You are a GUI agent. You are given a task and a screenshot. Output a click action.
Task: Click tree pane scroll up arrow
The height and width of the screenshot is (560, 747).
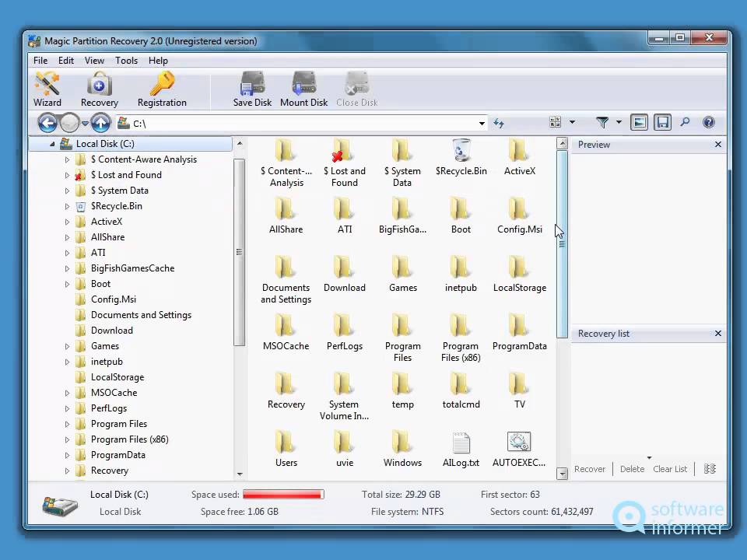click(240, 143)
